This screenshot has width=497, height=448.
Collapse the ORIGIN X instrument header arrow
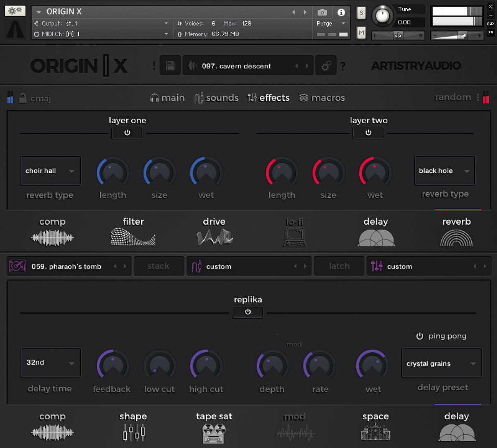tap(39, 12)
